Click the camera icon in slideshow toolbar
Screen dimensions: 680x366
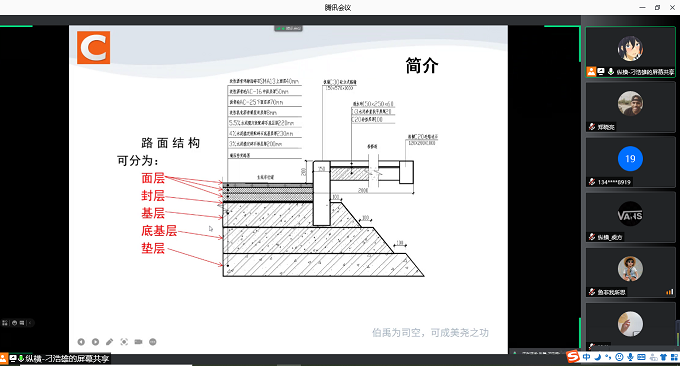pos(138,342)
